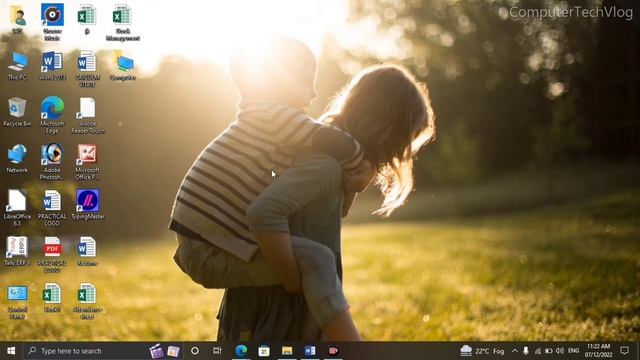Viewport: 640px width, 360px height.
Task: Click the microphone tray icon
Action: (526, 351)
